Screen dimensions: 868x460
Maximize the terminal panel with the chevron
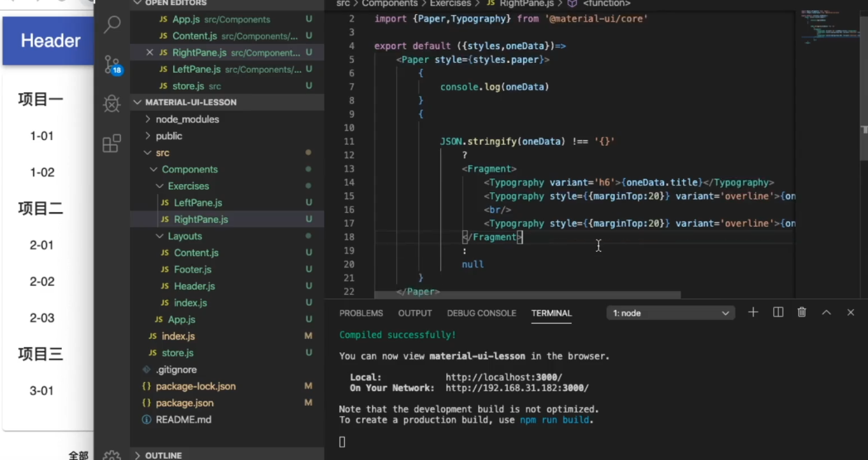click(x=827, y=312)
